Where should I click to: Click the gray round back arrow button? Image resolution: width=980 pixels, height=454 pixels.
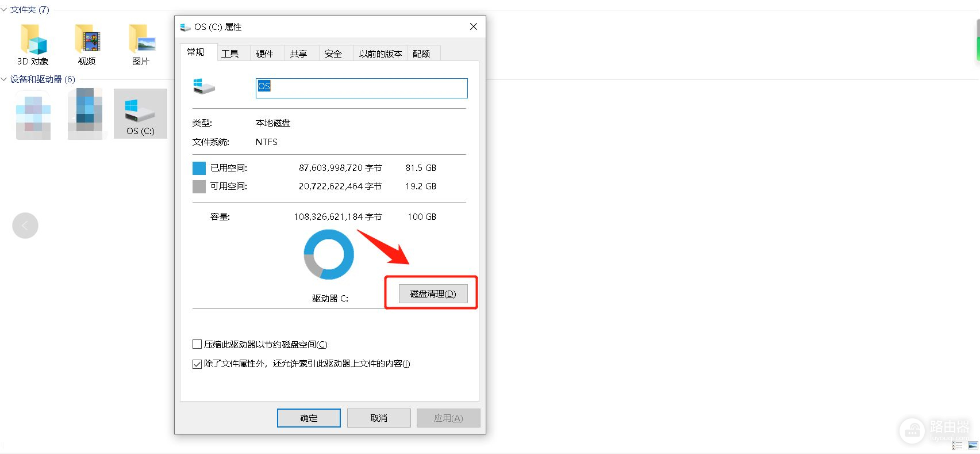[x=25, y=226]
